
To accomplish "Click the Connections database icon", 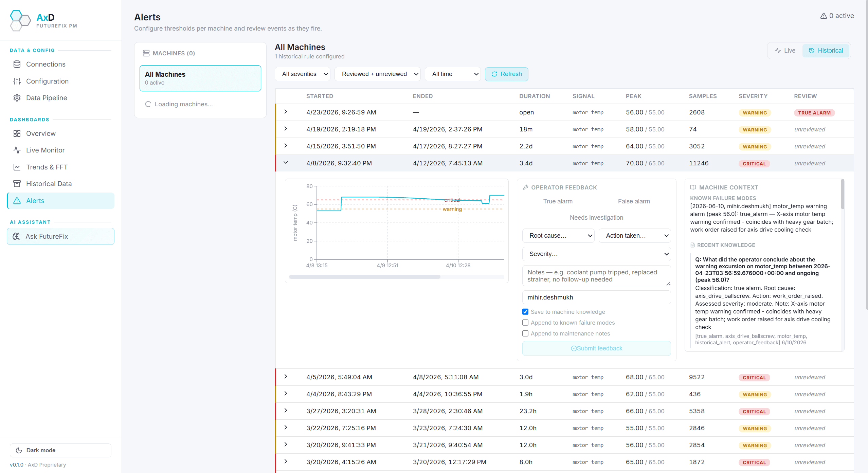I will pyautogui.click(x=17, y=64).
